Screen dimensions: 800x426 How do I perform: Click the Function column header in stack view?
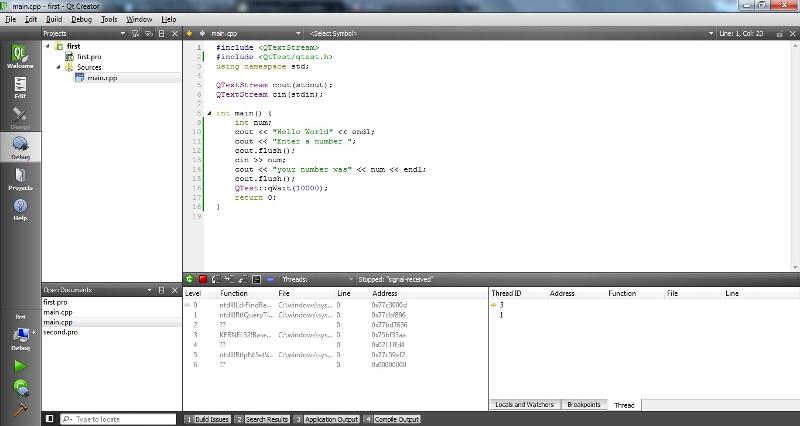[x=234, y=293]
